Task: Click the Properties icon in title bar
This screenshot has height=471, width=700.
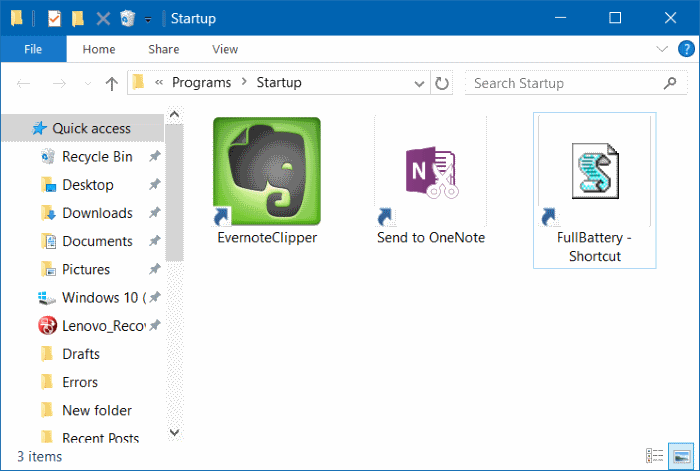Action: (54, 18)
